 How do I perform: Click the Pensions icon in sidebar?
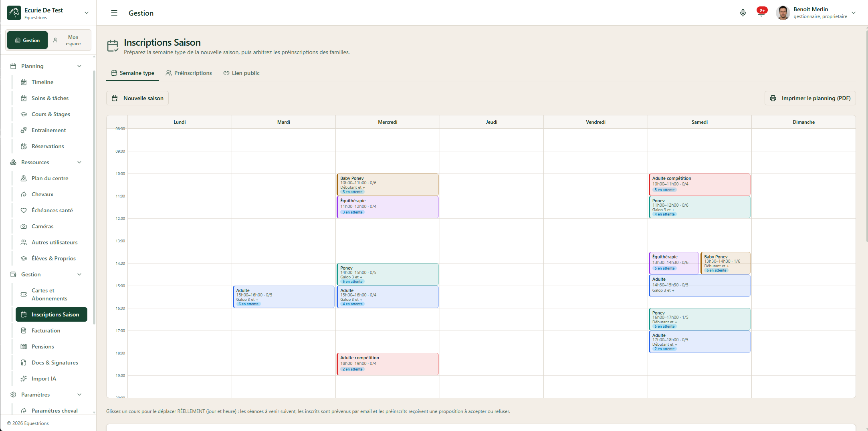[24, 346]
